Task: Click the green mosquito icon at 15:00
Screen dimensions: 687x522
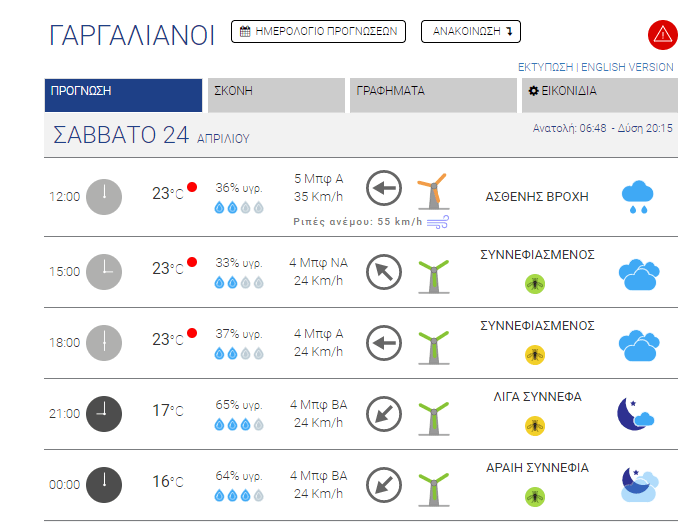Action: 535,284
